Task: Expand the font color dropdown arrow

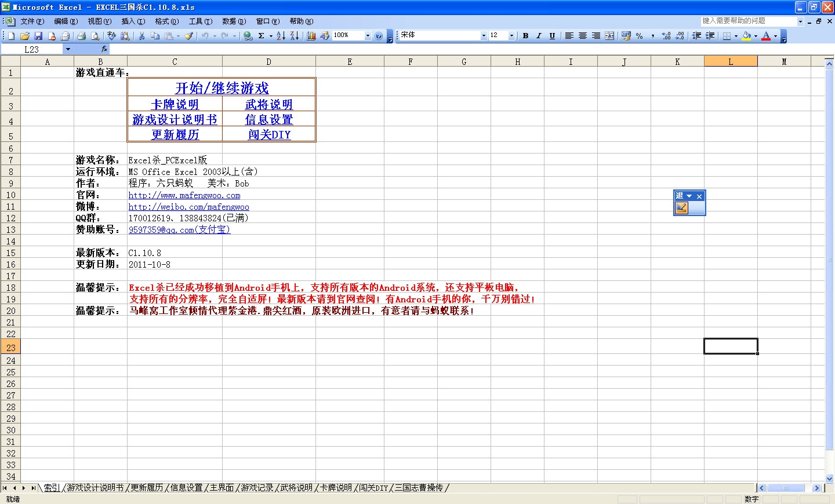Action: coord(775,36)
